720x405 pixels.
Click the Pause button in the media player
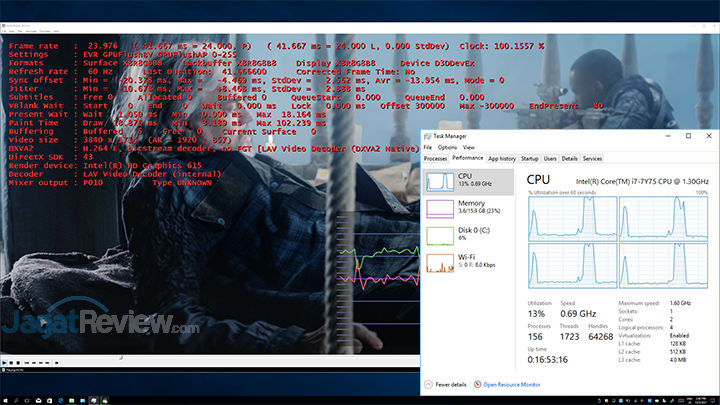coord(11,363)
